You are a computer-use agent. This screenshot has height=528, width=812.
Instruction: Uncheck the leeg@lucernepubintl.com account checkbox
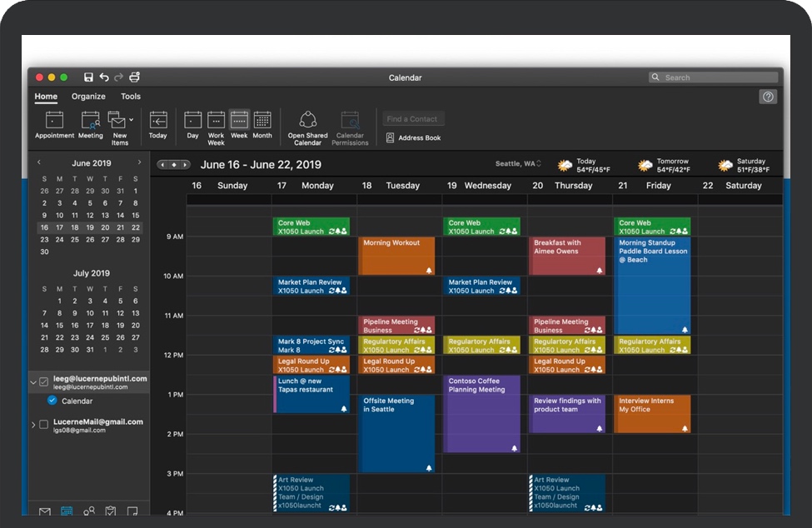tap(44, 382)
